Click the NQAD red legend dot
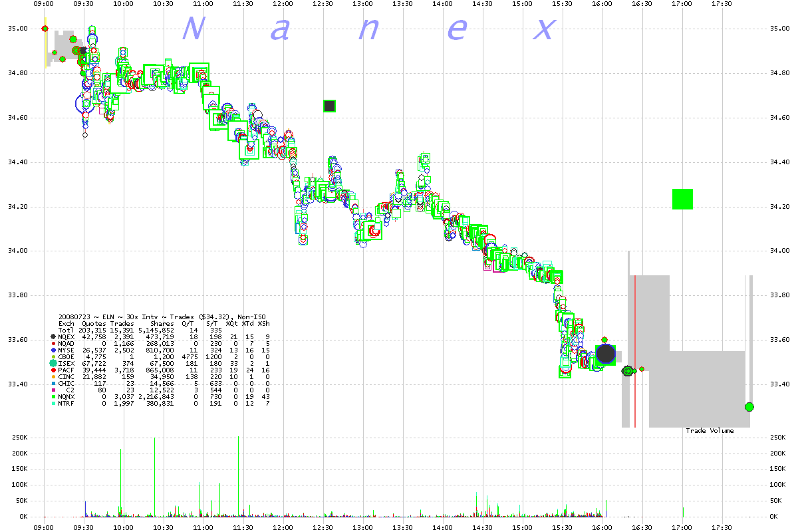 (x=54, y=344)
